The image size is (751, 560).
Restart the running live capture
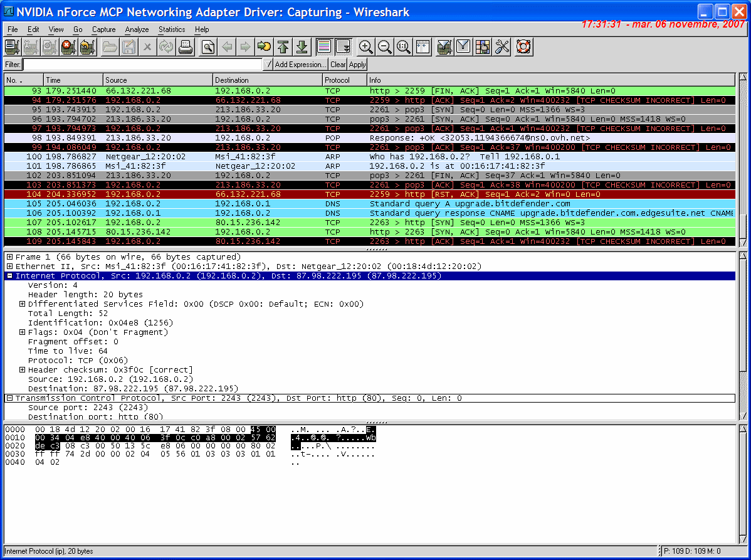(88, 47)
